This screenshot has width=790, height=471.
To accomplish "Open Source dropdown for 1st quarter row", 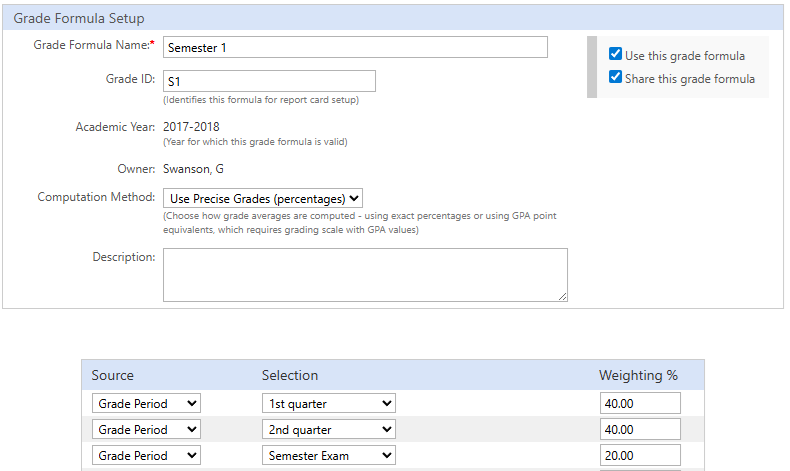I will pyautogui.click(x=146, y=403).
